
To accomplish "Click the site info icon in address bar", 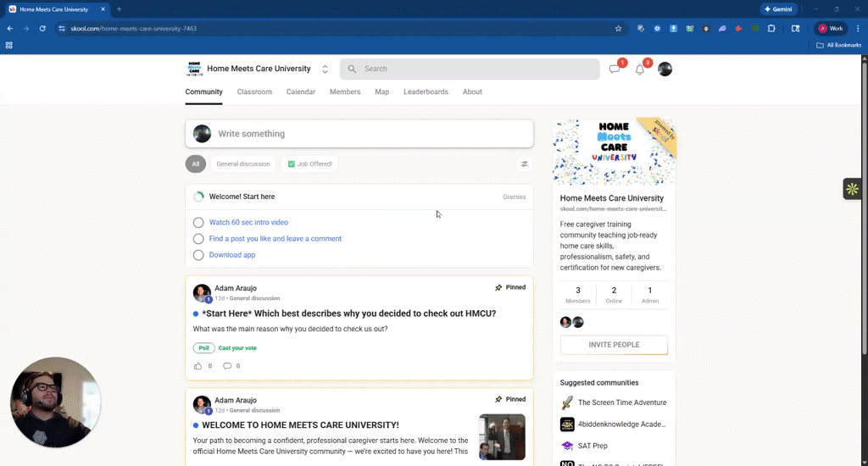I will 61,29.
